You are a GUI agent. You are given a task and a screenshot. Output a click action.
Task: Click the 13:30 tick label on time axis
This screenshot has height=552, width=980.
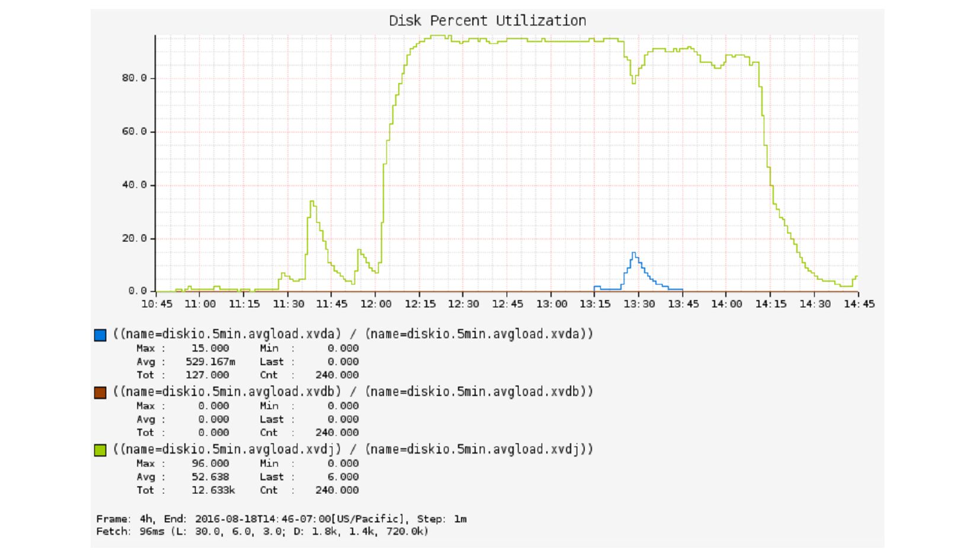tap(639, 304)
